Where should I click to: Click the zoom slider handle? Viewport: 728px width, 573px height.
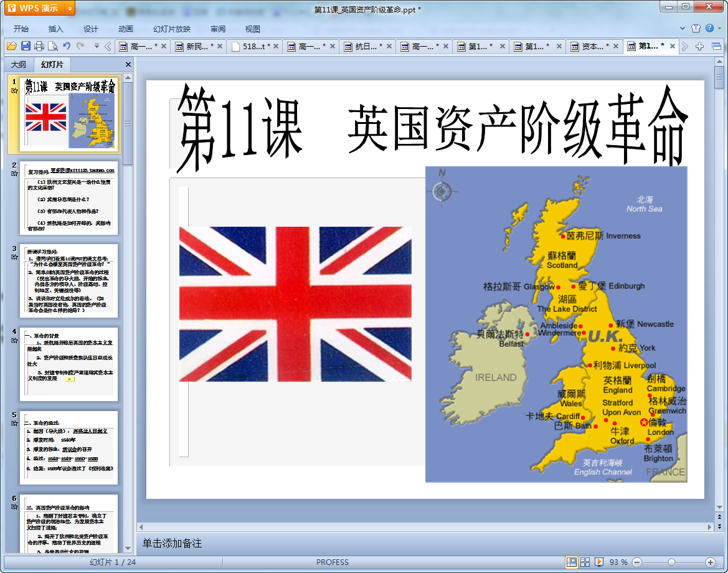click(671, 562)
